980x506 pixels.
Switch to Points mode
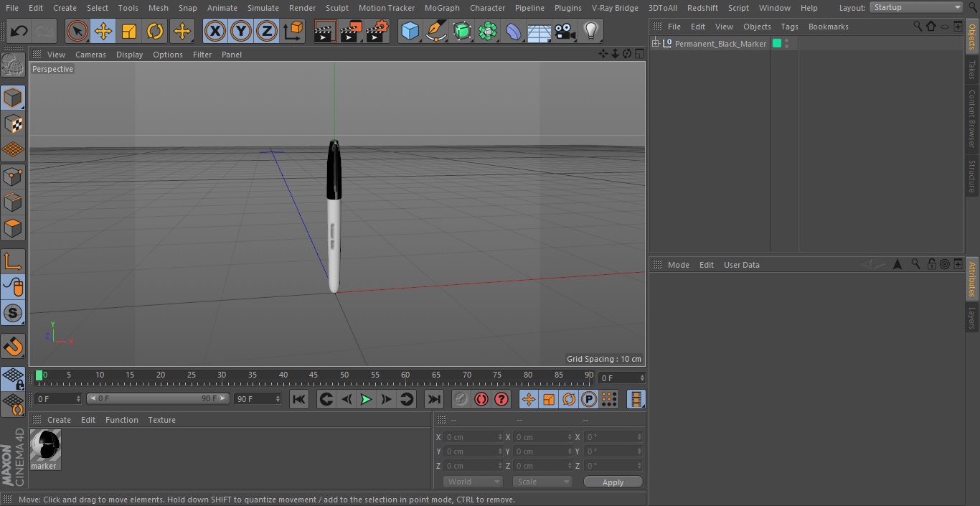tap(13, 176)
